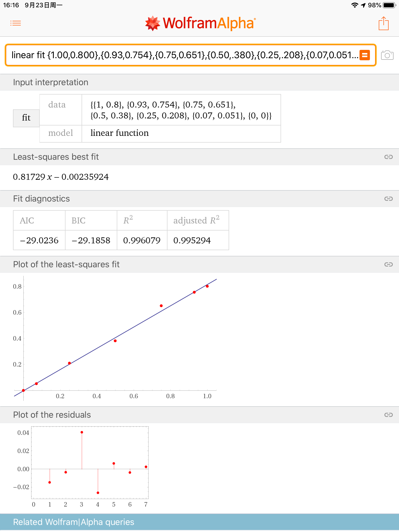Tap the Plot of the residuals header
Image resolution: width=399 pixels, height=532 pixels.
pyautogui.click(x=52, y=415)
